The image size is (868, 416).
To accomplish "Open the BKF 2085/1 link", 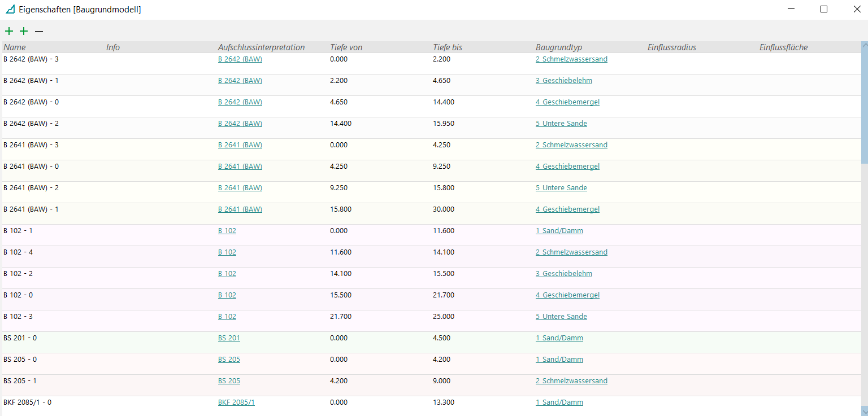I will click(x=236, y=402).
